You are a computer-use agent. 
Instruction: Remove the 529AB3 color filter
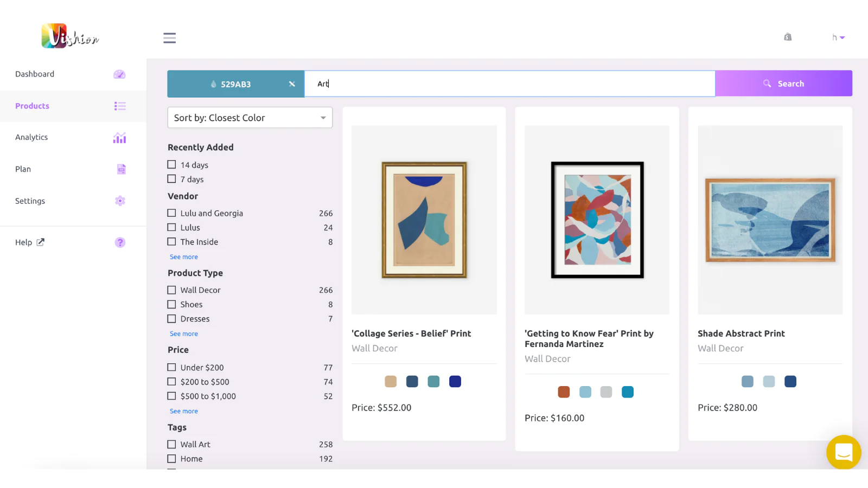[292, 84]
